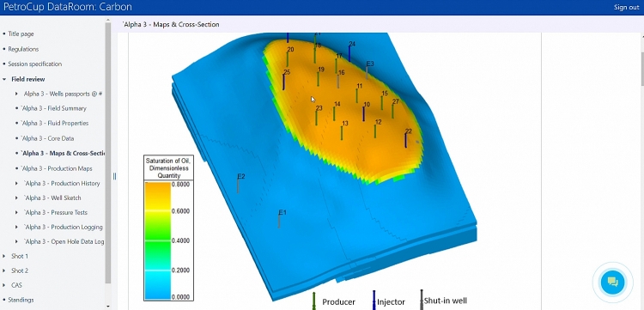Click the grey Shut-in well legend icon
Image resolution: width=644 pixels, height=310 pixels.
coord(422,300)
